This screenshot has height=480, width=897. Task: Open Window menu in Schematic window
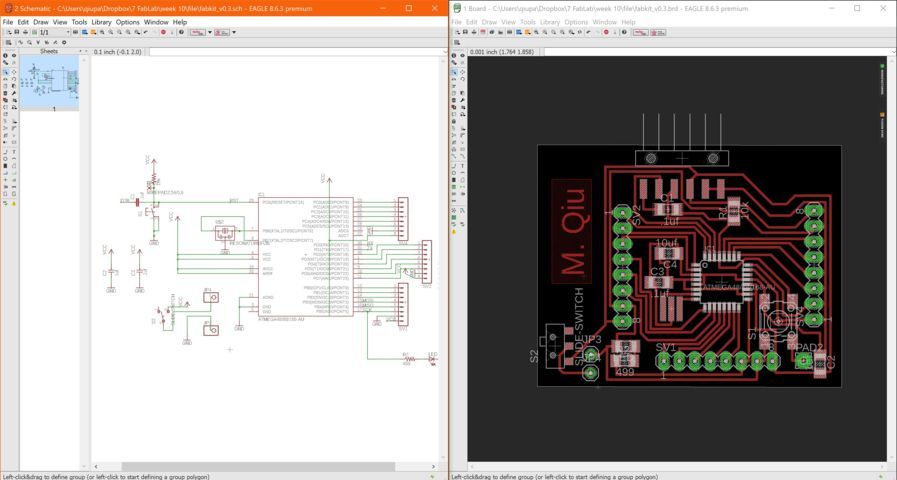tap(156, 22)
